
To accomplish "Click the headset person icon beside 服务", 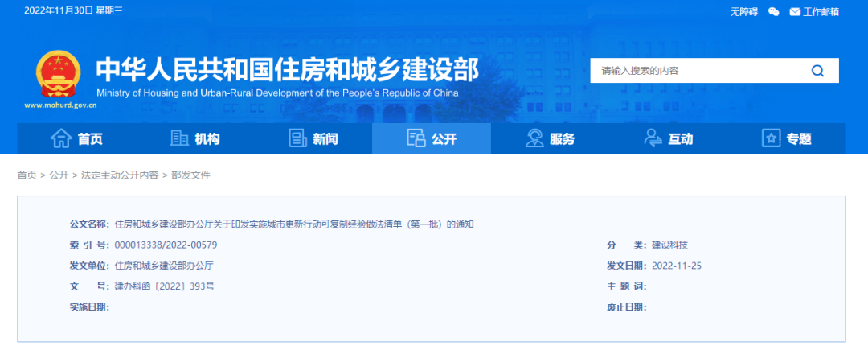I will [x=534, y=138].
